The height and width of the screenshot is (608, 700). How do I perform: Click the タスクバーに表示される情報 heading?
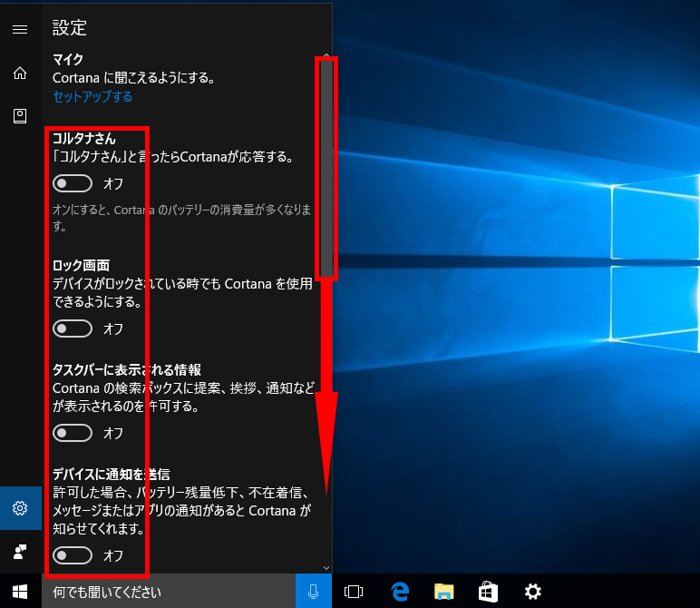point(127,369)
